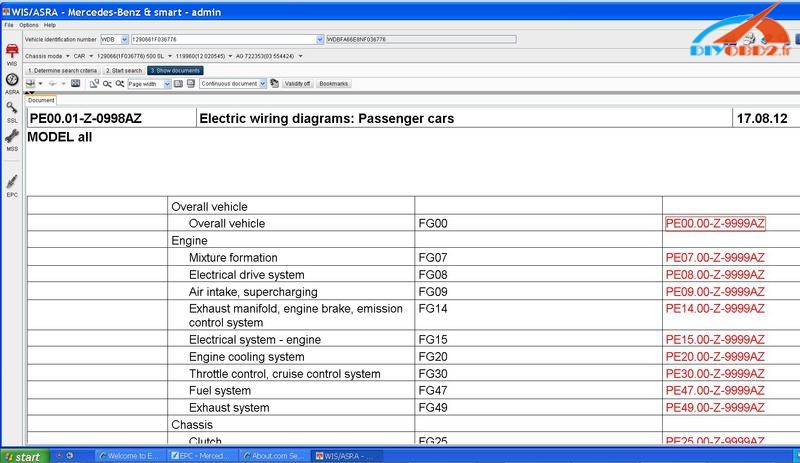Viewport: 800px width, 463px height.
Task: Click the Bookmarks button
Action: [x=334, y=84]
